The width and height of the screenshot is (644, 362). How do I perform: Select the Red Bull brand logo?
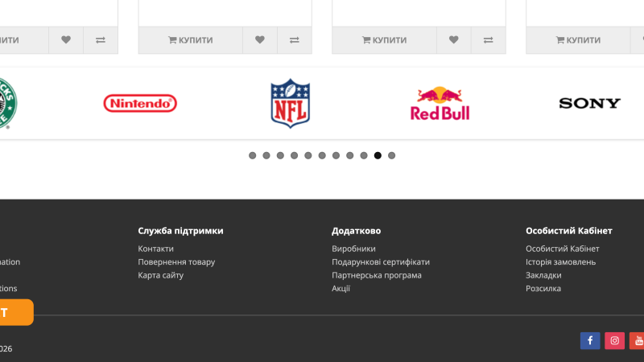(440, 104)
